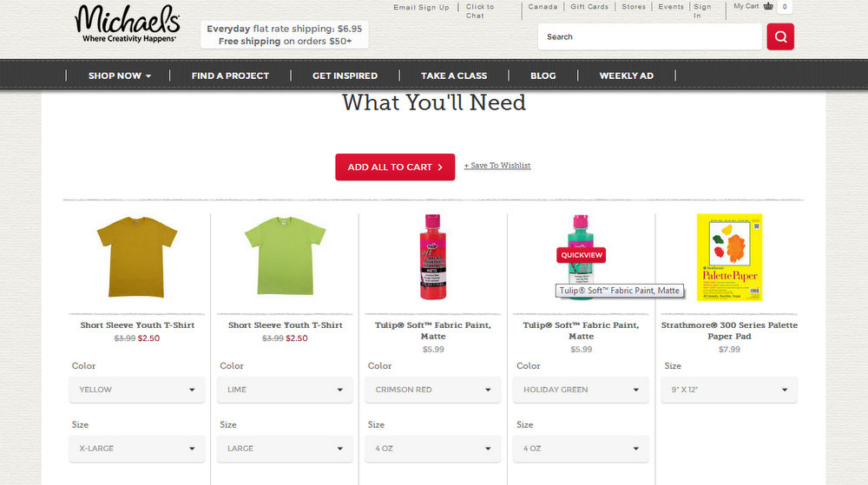Open Holiday Green paint 4 OZ size dropdown
The width and height of the screenshot is (868, 485).
pos(581,449)
